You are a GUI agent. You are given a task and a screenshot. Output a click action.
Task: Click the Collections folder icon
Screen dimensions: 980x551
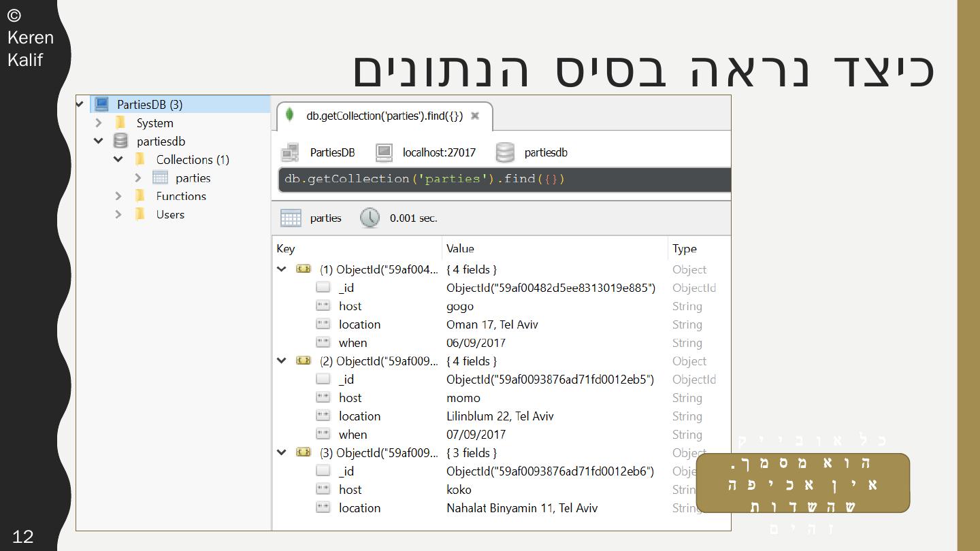(x=140, y=159)
